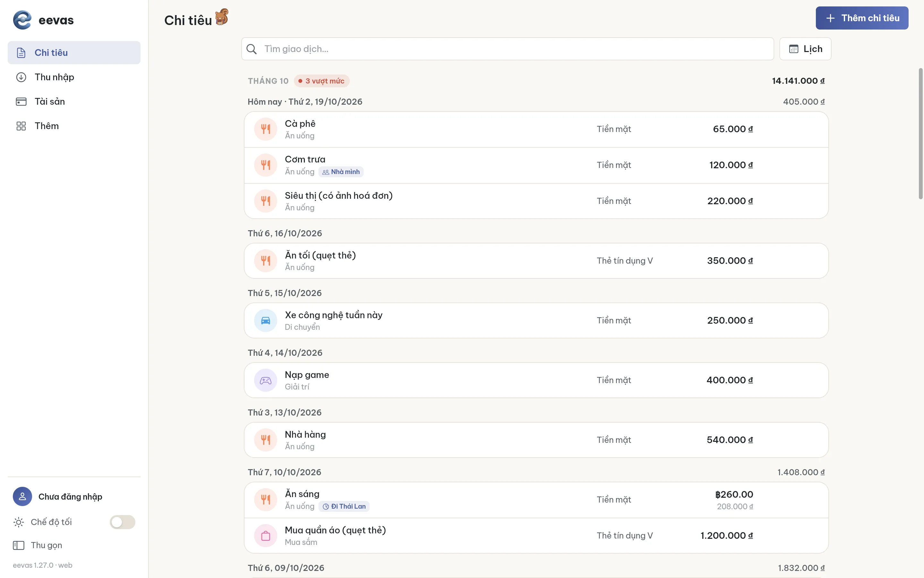The image size is (924, 578).
Task: Click the food icon on Ăn tối row
Action: pyautogui.click(x=266, y=261)
